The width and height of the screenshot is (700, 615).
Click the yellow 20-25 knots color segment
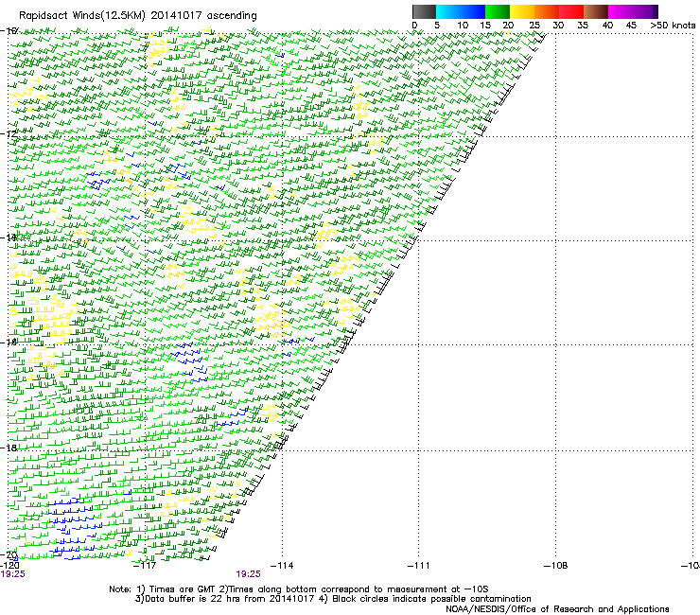522,11
